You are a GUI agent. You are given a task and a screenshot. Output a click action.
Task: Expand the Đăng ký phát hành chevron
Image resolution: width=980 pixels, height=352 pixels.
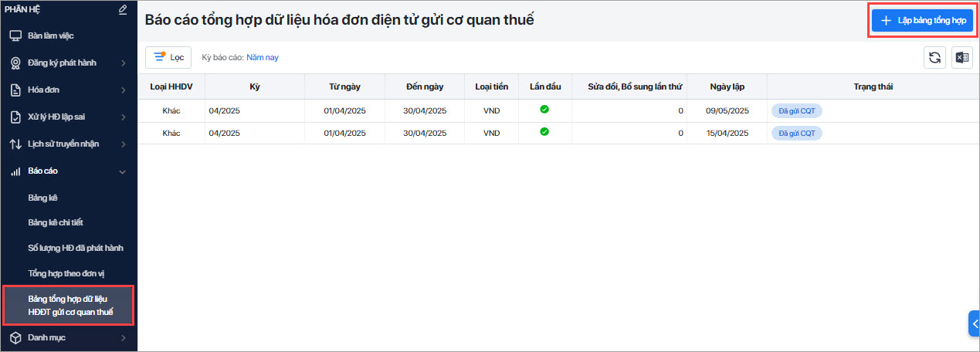coord(123,63)
